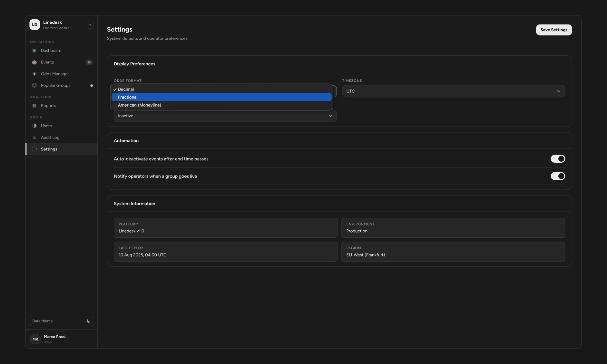
Task: Navigate to Popular Groups
Action: pos(62,85)
